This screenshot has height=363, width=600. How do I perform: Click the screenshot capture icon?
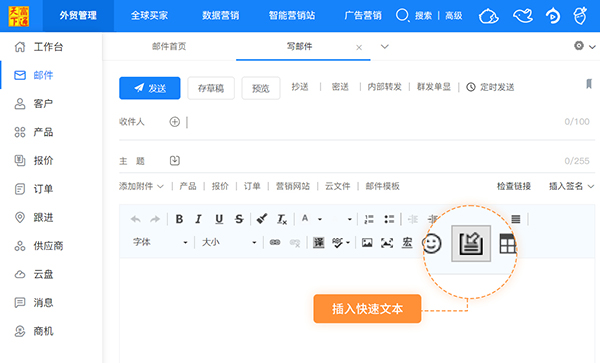(387, 243)
